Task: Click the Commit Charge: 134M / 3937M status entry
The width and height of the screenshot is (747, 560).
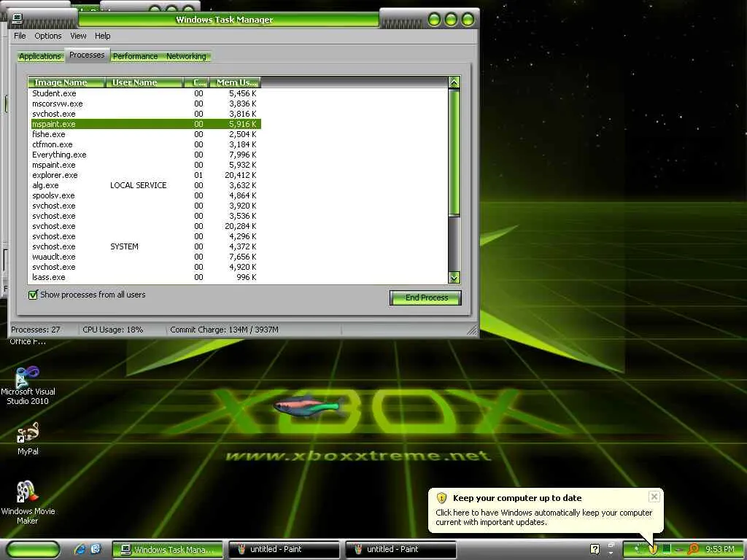Action: 225,330
